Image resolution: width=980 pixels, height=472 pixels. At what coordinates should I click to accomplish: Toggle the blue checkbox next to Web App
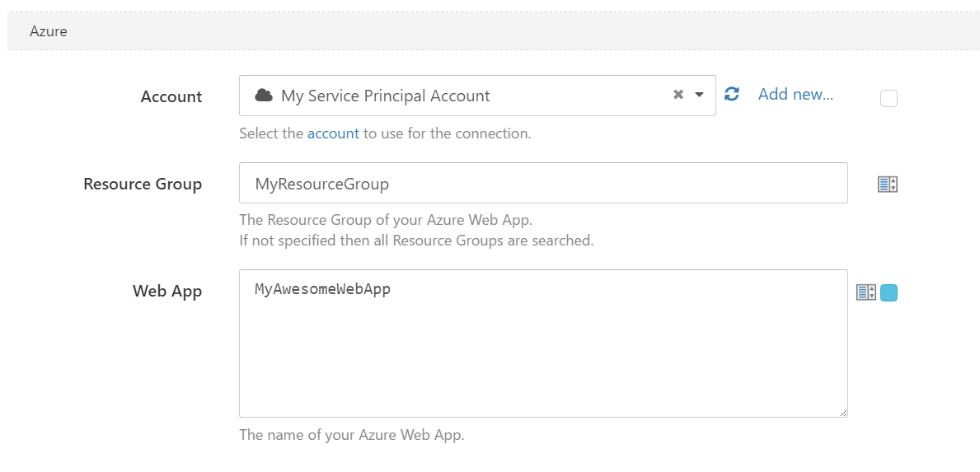point(889,292)
